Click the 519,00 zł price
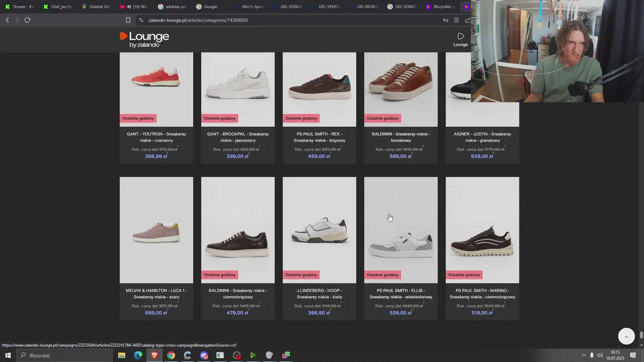 click(x=482, y=313)
